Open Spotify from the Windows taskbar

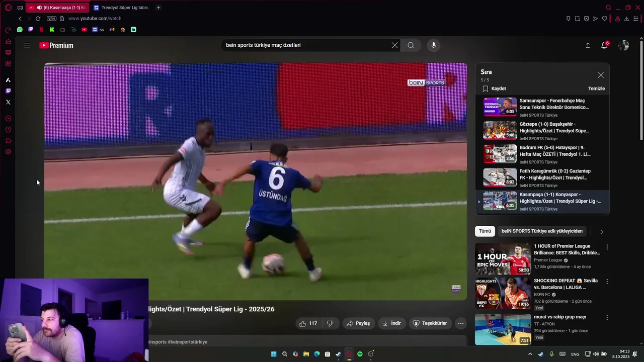coord(360,354)
